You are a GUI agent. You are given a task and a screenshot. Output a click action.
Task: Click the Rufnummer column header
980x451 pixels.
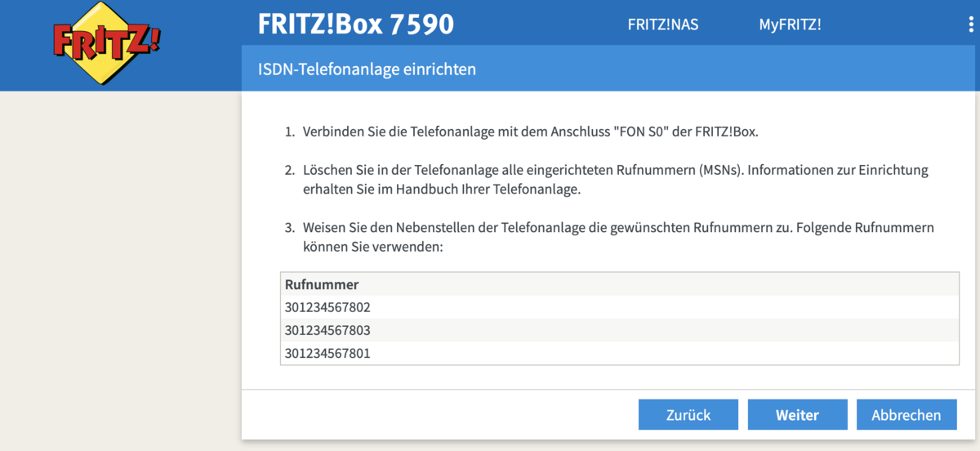(x=322, y=284)
